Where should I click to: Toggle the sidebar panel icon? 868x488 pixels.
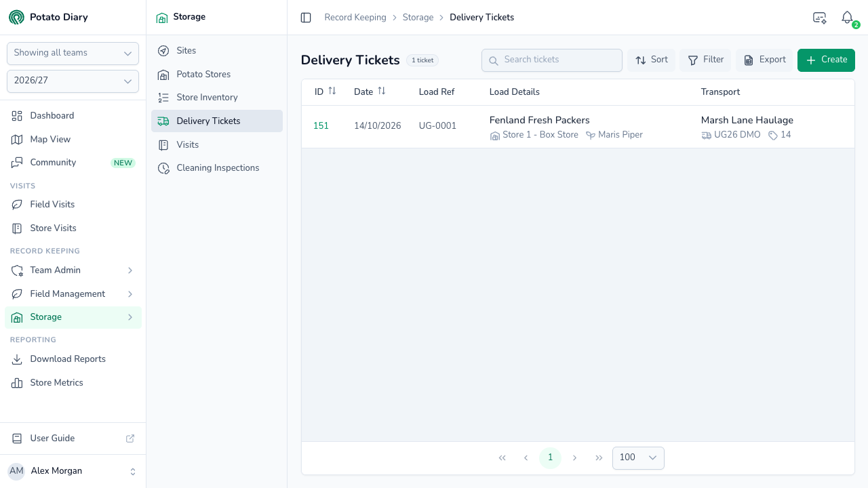click(x=306, y=18)
